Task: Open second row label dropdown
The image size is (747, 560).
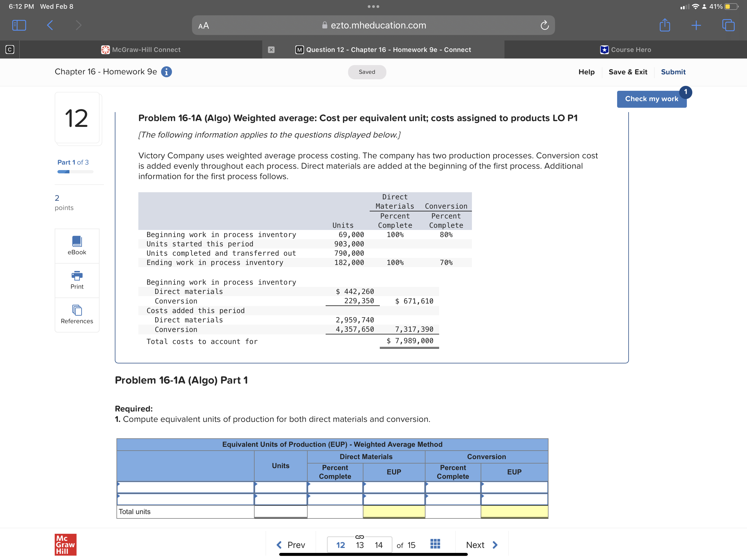Action: point(185,499)
